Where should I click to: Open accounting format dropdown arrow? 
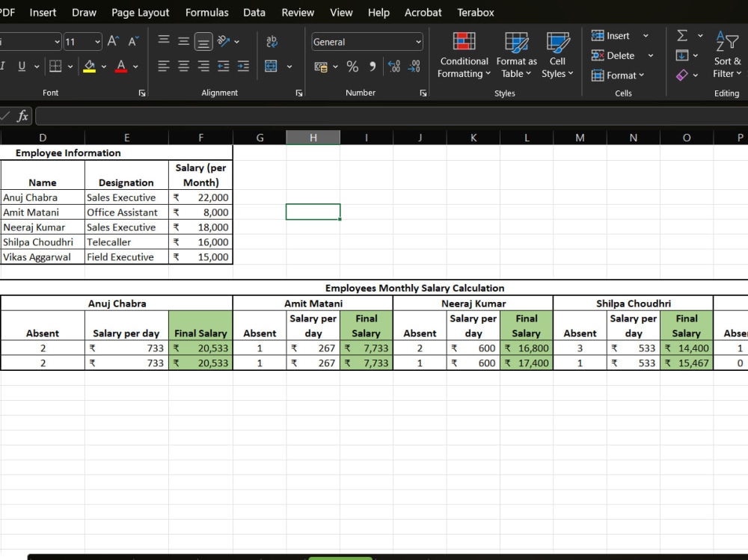point(335,67)
